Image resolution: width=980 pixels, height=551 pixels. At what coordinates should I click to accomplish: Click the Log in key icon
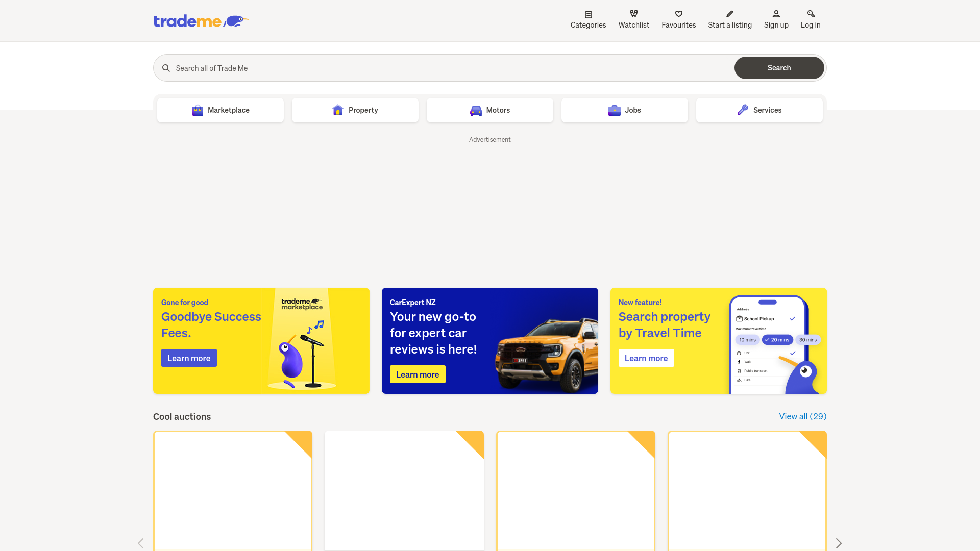coord(811,14)
